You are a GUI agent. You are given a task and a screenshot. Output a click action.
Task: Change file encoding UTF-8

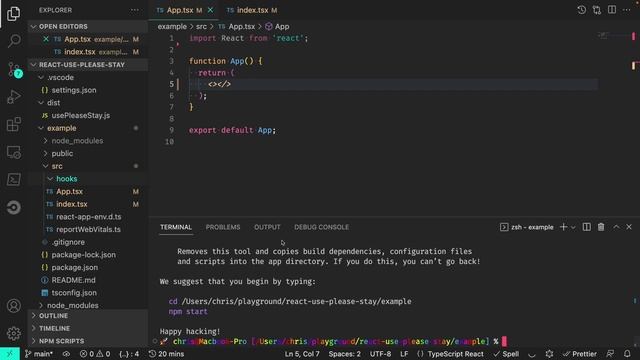tap(380, 354)
